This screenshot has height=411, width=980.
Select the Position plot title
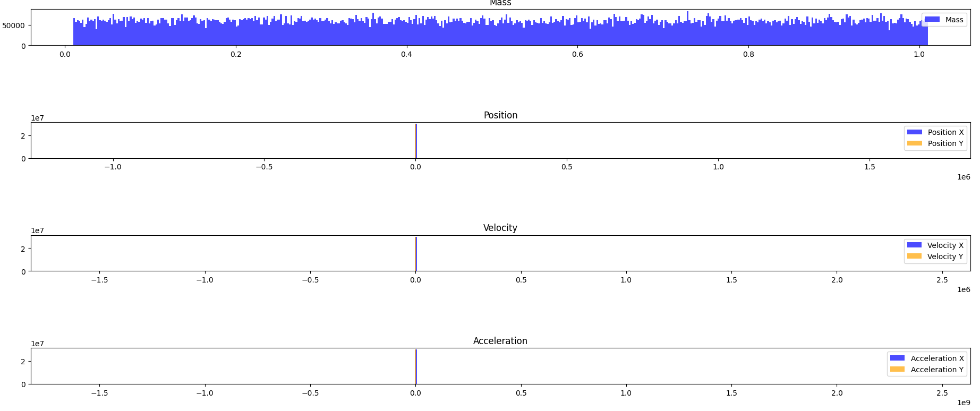(x=500, y=115)
